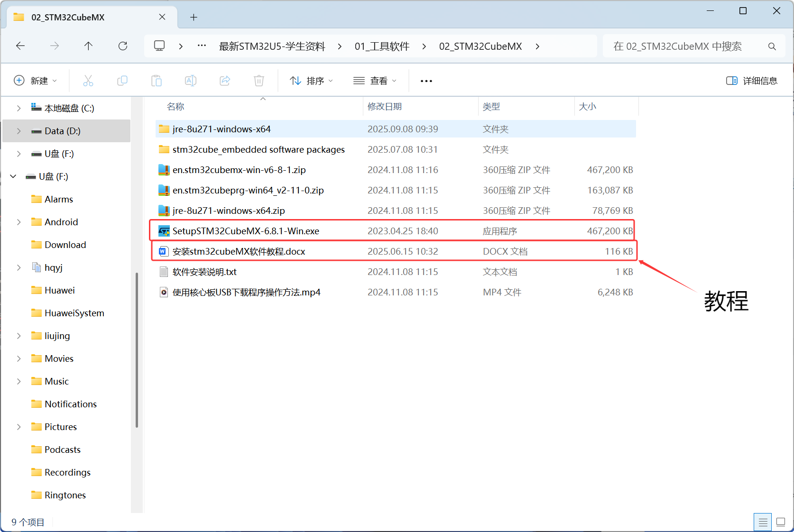Expand the Android folder node
The width and height of the screenshot is (794, 532).
[x=18, y=222]
